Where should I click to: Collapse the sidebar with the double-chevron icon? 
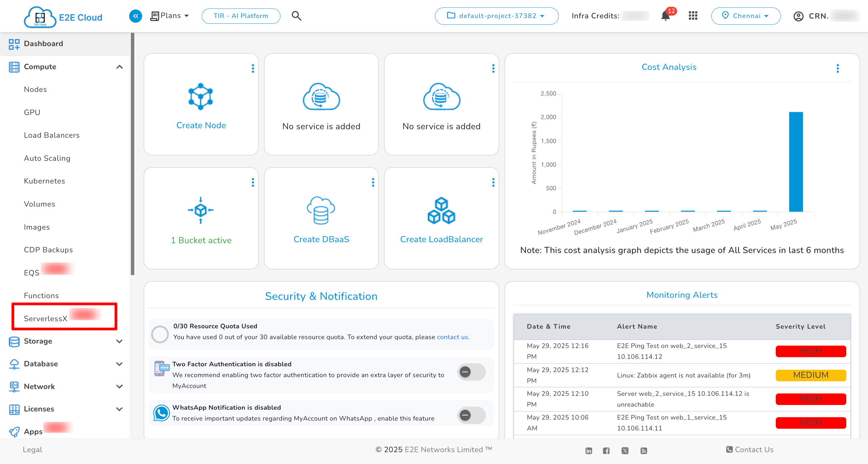tap(135, 16)
